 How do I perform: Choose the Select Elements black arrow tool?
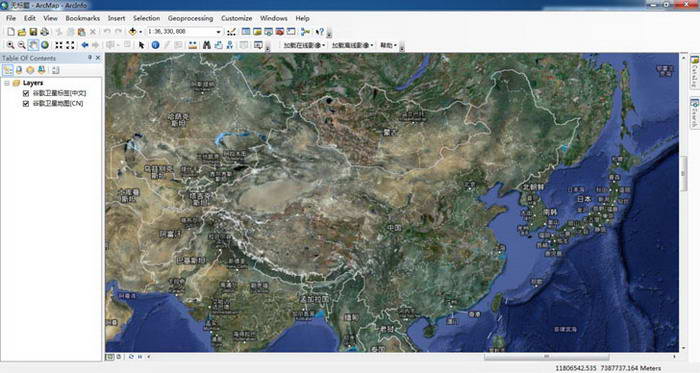click(142, 45)
